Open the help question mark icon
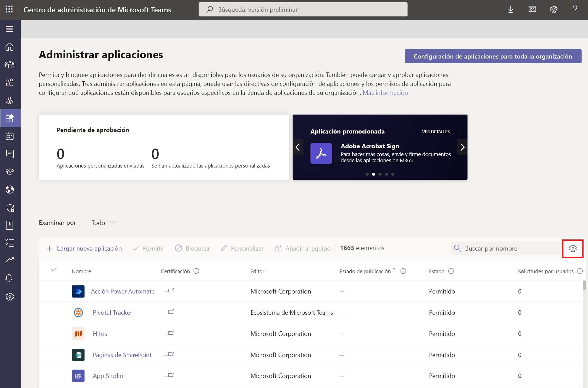The height and width of the screenshot is (388, 588). (x=575, y=9)
